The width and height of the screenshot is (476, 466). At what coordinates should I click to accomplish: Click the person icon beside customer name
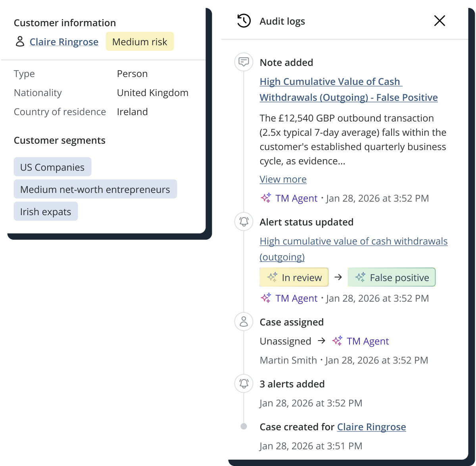[x=20, y=42]
